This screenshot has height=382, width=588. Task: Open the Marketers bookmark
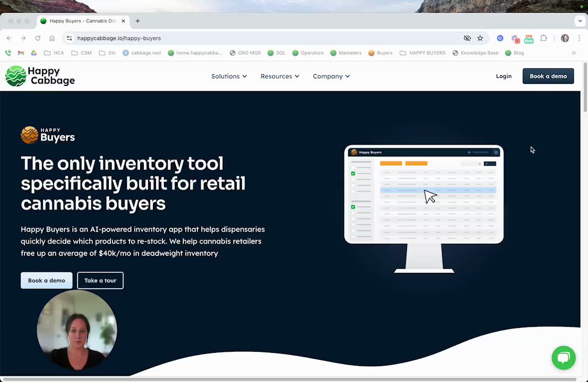[x=346, y=53]
